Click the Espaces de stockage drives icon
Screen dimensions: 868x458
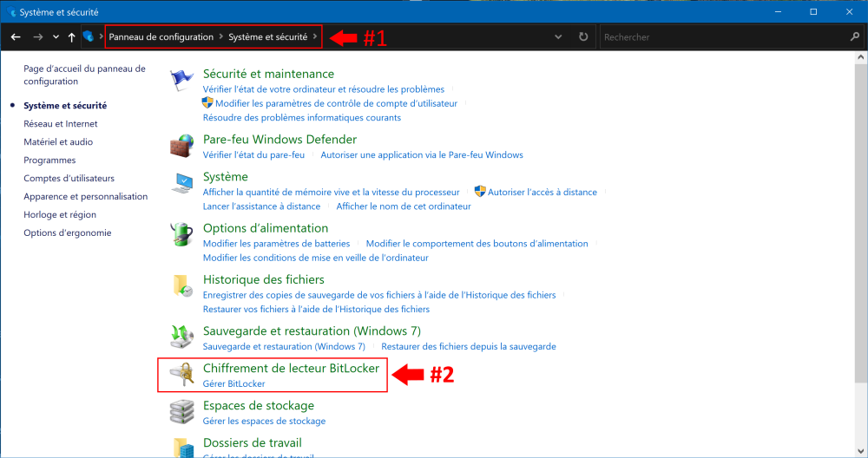pyautogui.click(x=181, y=412)
